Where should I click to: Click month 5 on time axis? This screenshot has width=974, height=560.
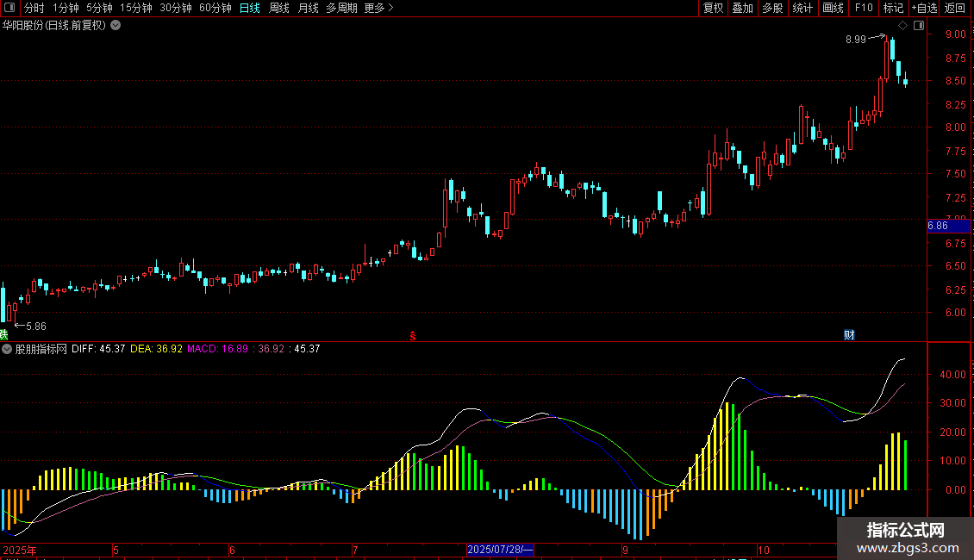[116, 550]
